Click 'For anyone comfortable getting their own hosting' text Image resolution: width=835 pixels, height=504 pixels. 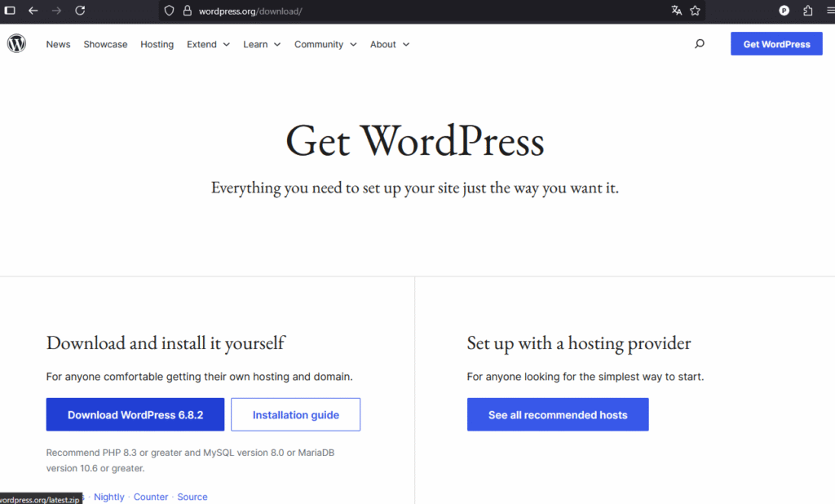click(199, 377)
